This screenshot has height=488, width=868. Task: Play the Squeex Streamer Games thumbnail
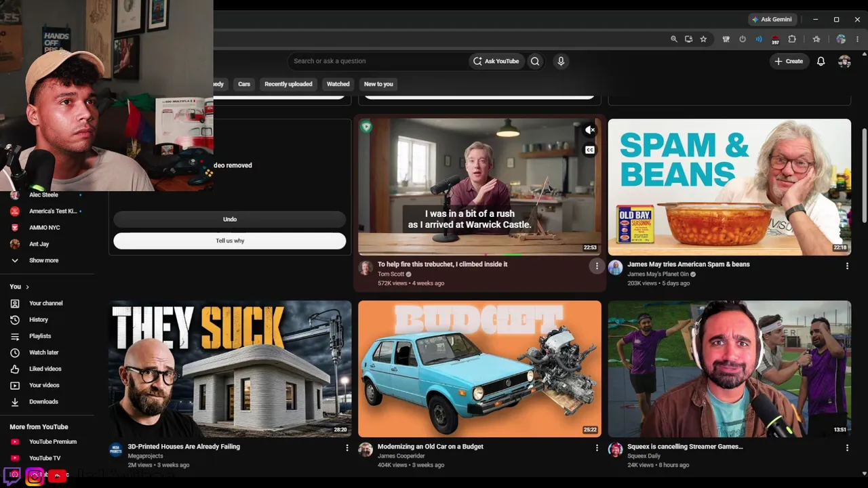point(729,369)
